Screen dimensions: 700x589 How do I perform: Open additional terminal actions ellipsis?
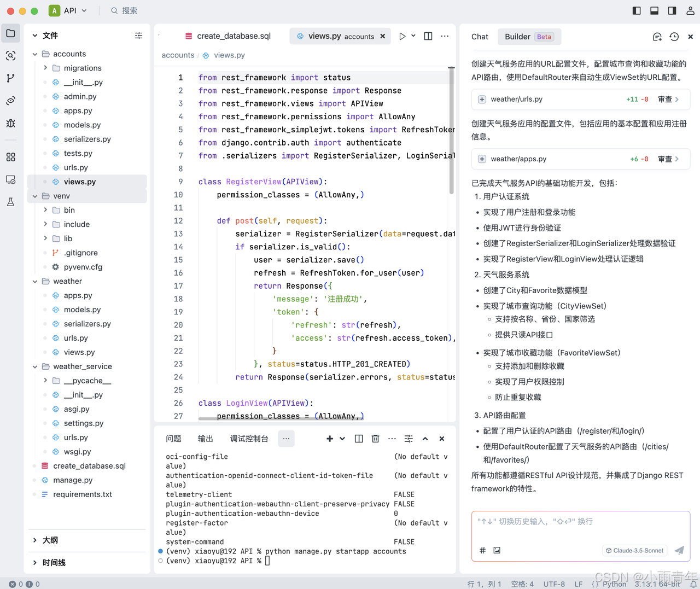click(392, 439)
